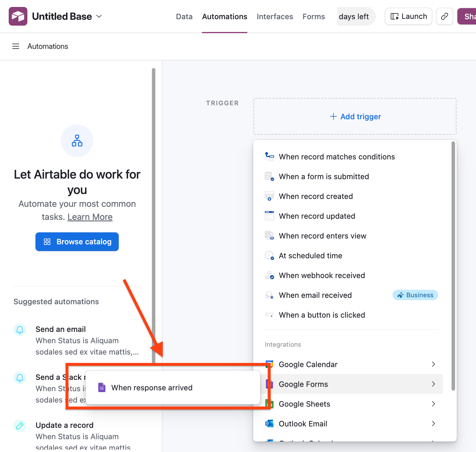Click the Browse catalog button
This screenshot has width=476, height=452.
[x=77, y=241]
